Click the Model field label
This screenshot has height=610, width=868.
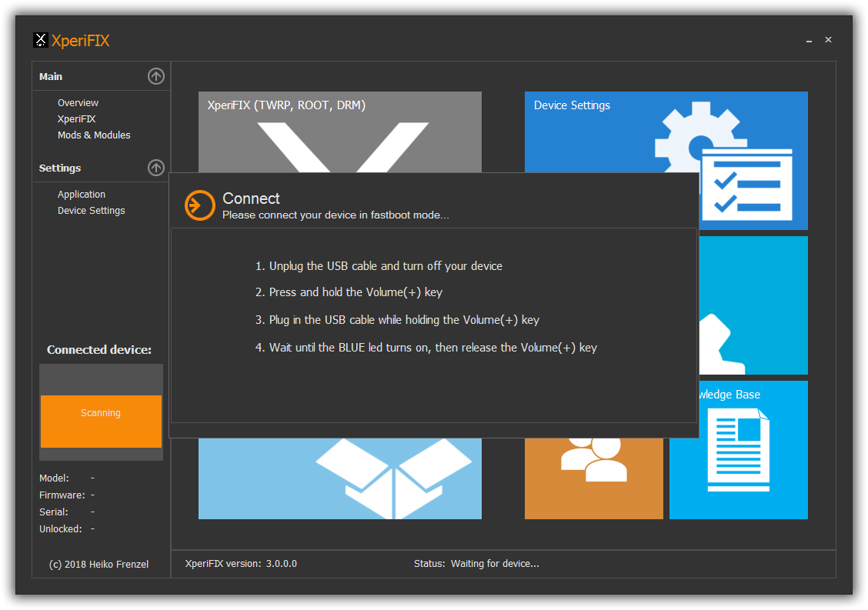coord(54,478)
